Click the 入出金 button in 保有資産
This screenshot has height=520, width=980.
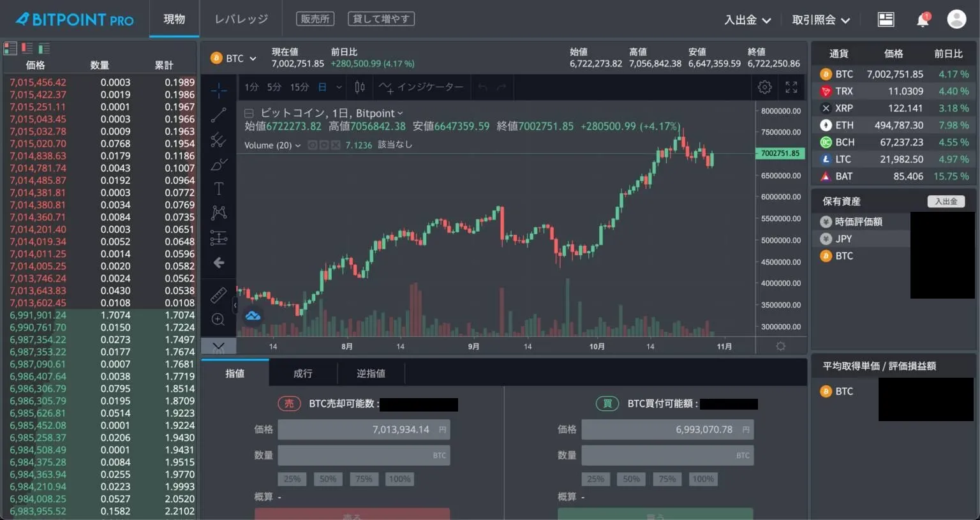pos(946,201)
